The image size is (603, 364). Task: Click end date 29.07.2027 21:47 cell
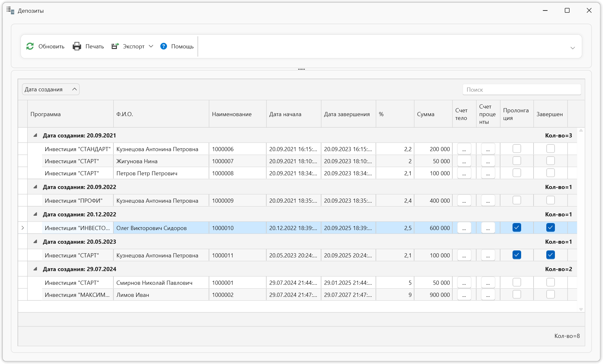[x=348, y=295]
